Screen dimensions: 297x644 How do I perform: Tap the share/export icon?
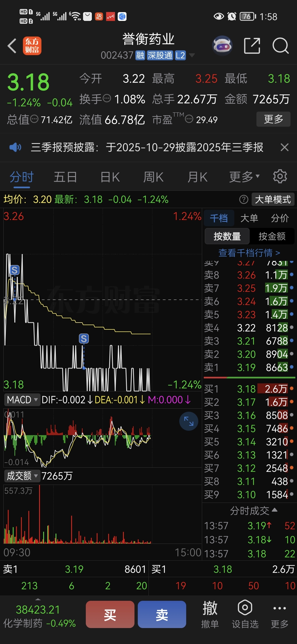(x=252, y=46)
